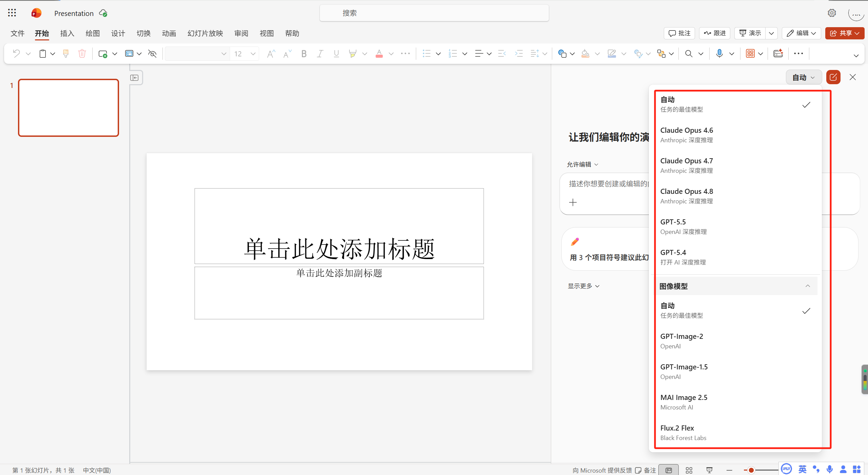The image size is (868, 475).
Task: Start a new Copilot chat
Action: pyautogui.click(x=833, y=77)
